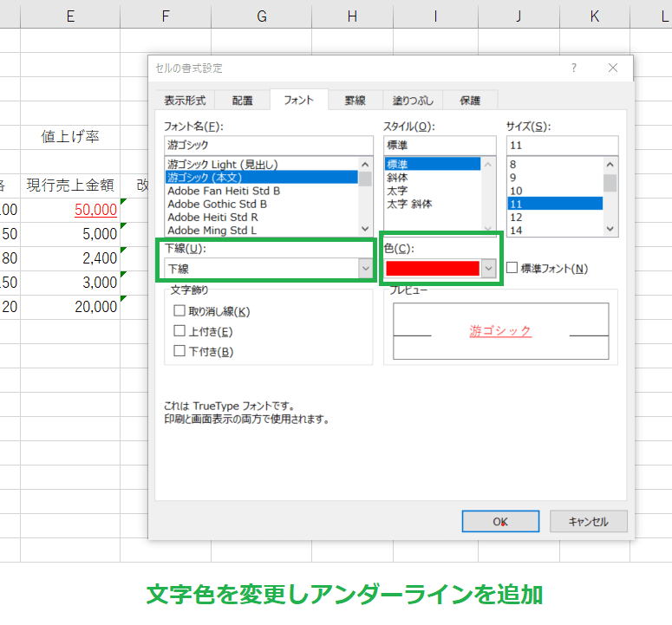Screen dimensions: 672x625
Task: Click the red font color swatch
Action: click(433, 269)
